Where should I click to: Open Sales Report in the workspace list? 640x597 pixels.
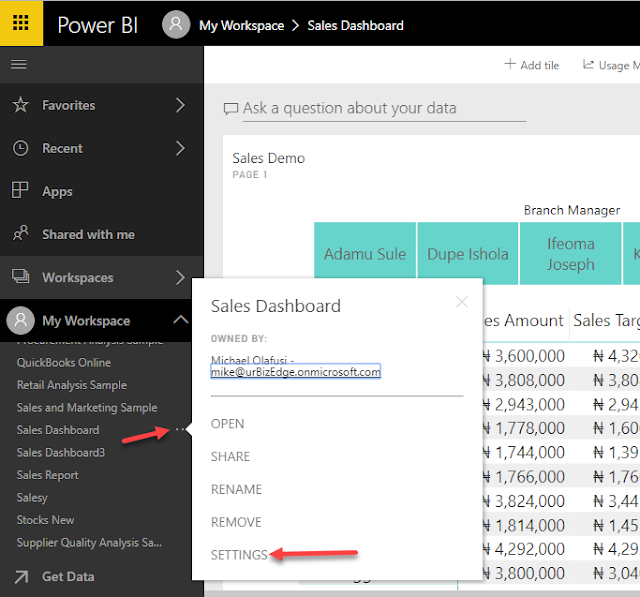tap(48, 475)
